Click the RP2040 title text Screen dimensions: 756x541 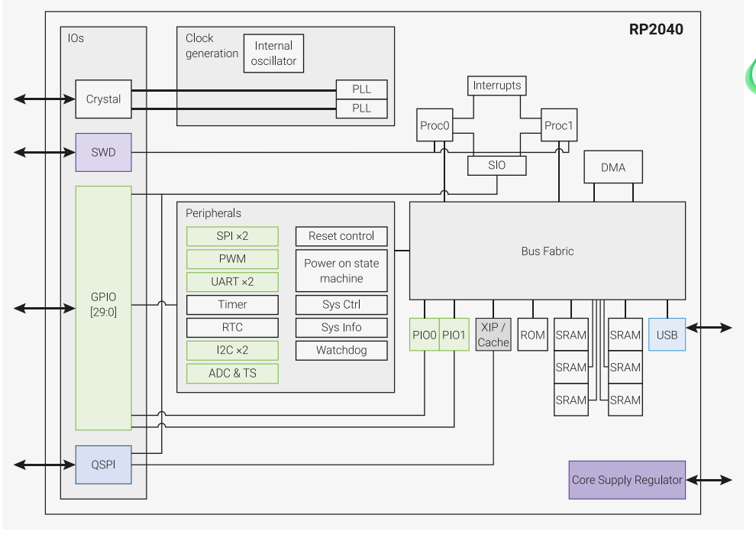pyautogui.click(x=656, y=30)
